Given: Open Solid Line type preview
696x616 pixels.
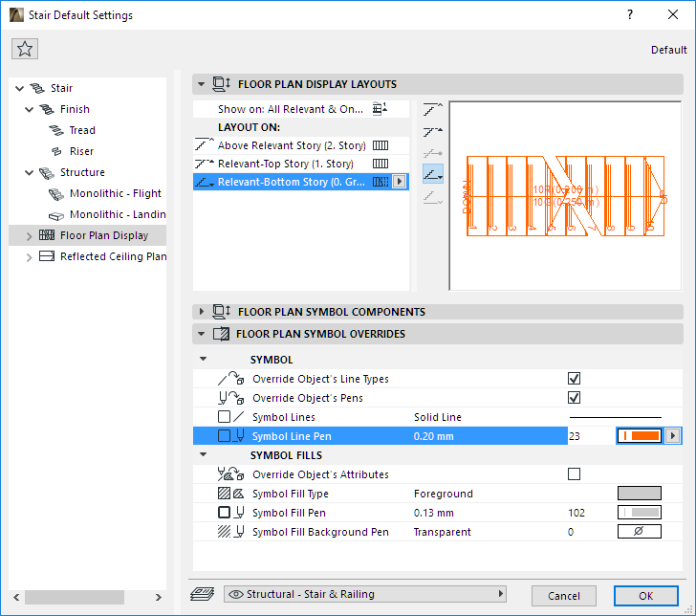Looking at the screenshot, I should point(616,417).
